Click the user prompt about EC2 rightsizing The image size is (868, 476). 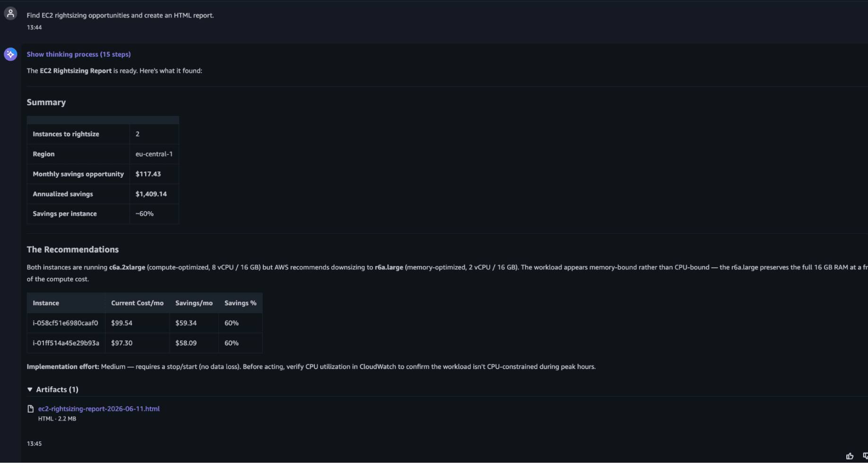(120, 16)
